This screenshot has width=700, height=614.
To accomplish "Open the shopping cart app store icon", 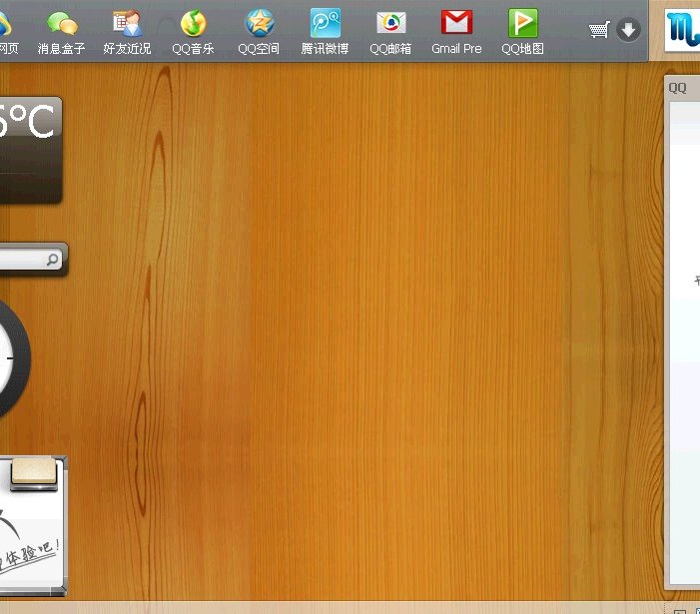I will pos(599,30).
